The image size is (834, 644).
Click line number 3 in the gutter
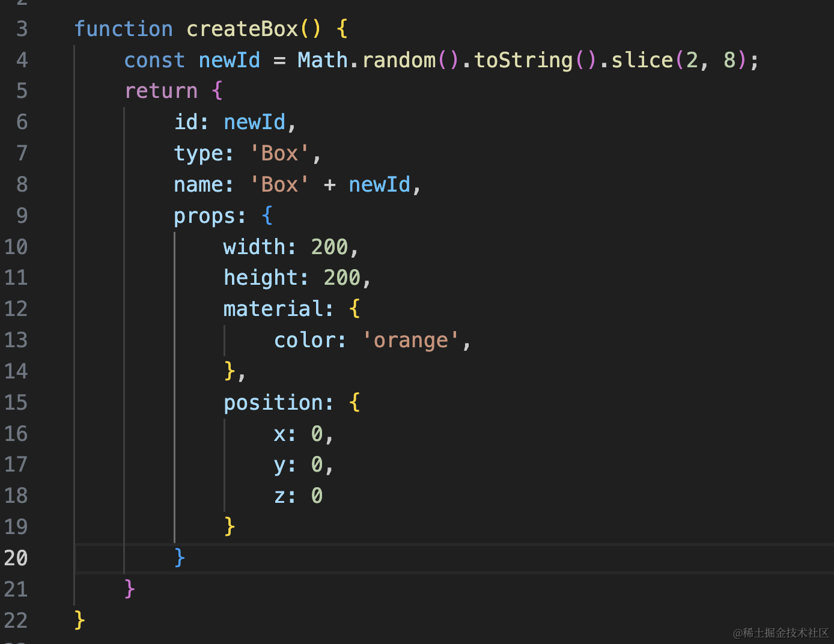click(x=22, y=29)
